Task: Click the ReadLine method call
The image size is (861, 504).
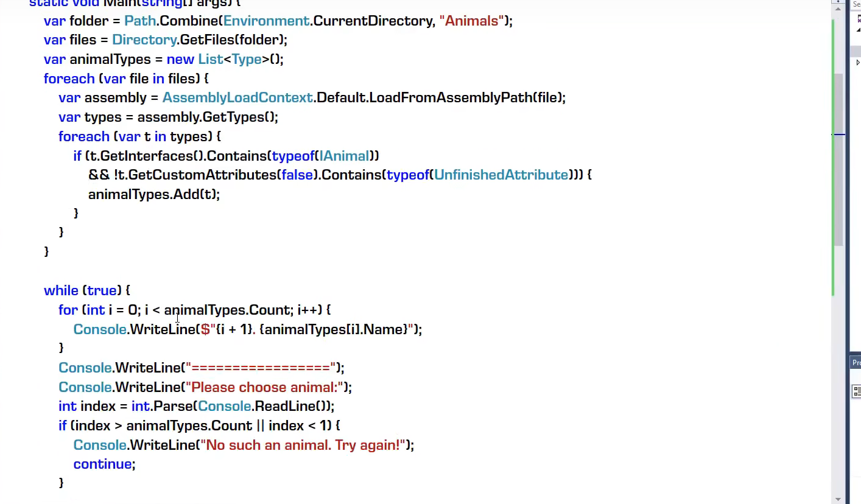Action: coord(284,406)
